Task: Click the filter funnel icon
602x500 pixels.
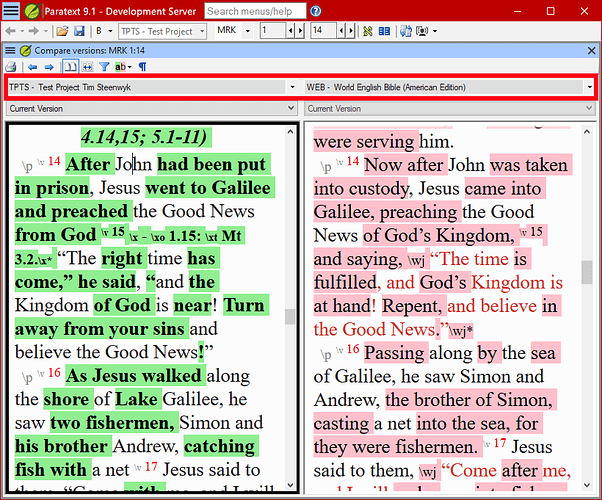Action: (104, 67)
